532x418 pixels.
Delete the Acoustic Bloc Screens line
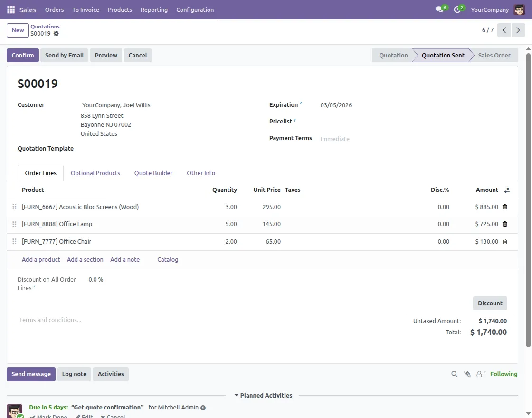pos(505,207)
